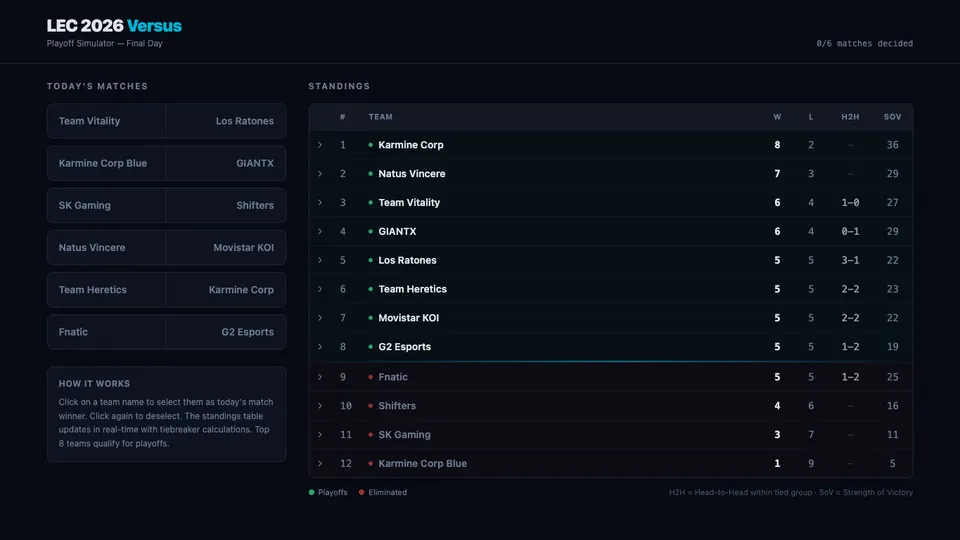Select the Fnatic name in standings

click(393, 377)
